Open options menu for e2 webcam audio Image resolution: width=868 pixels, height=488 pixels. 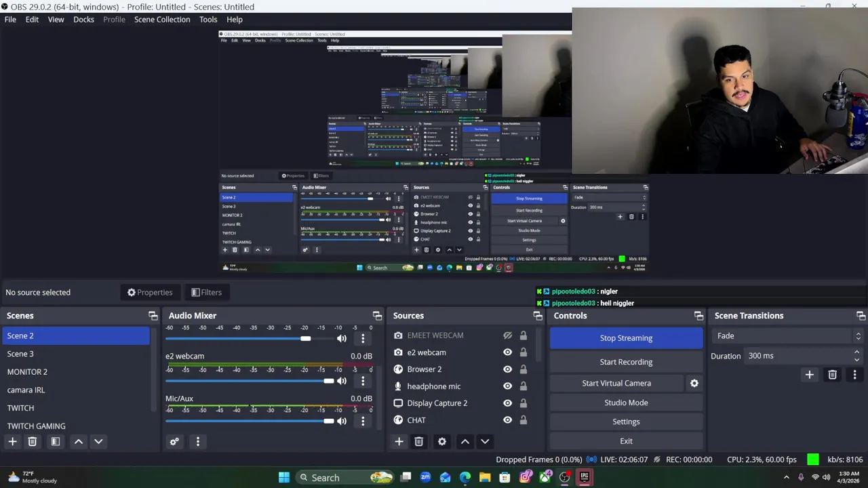click(363, 381)
